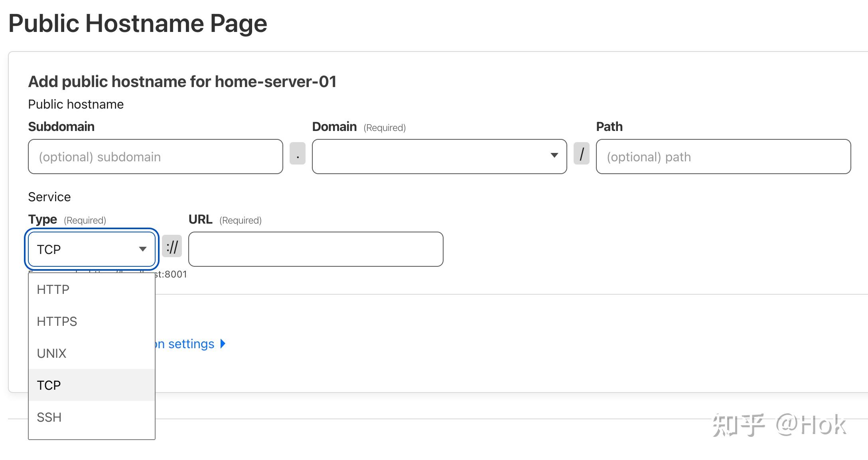Viewport: 868px width, 460px height.
Task: Click the :// scheme separator badge
Action: coord(172,246)
